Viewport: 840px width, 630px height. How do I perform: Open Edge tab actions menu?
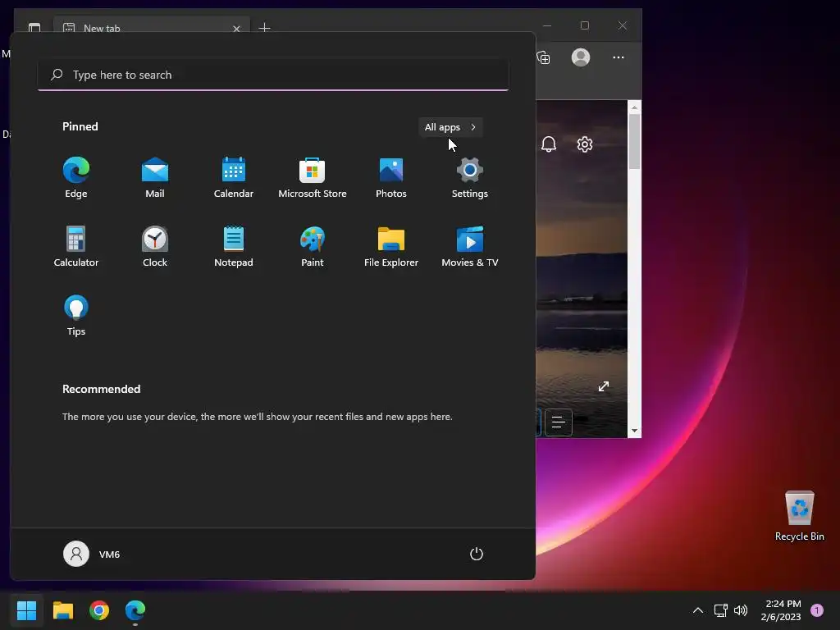tap(34, 27)
